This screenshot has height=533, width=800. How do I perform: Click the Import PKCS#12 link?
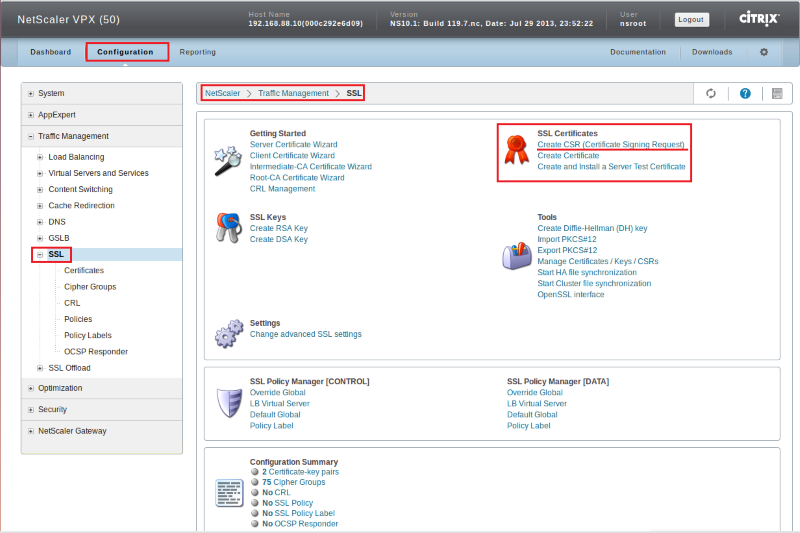coord(566,239)
